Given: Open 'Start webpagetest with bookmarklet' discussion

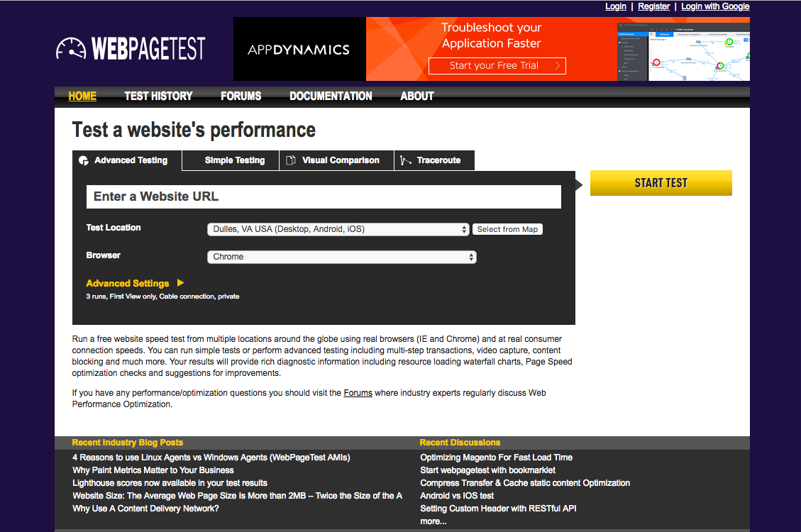Looking at the screenshot, I should pos(487,470).
